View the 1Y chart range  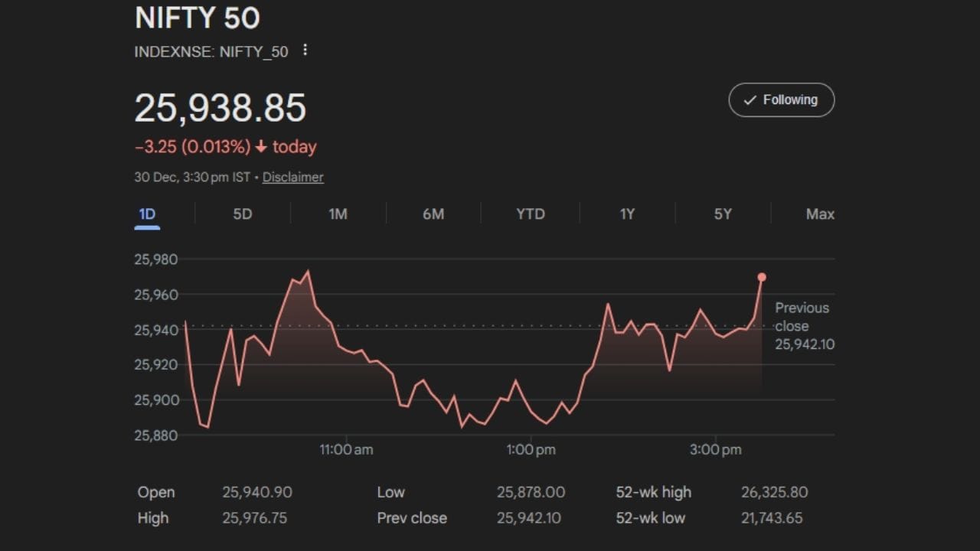point(627,214)
